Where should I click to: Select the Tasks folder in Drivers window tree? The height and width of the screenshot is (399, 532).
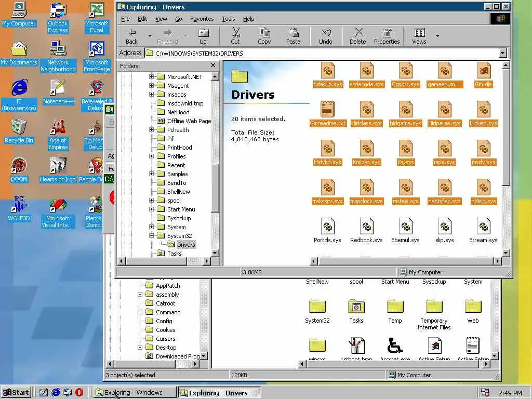click(x=174, y=254)
